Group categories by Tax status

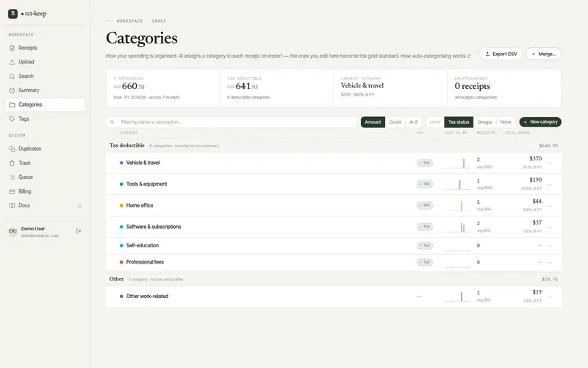coord(459,122)
